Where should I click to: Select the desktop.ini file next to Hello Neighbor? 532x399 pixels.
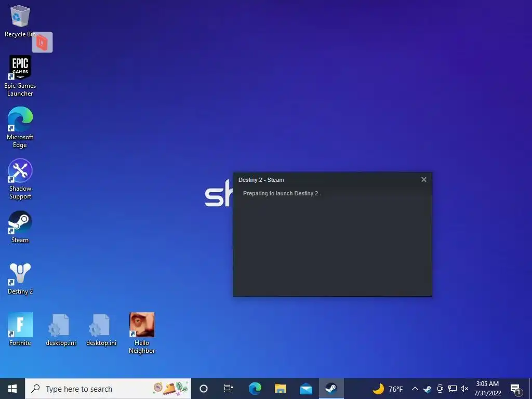[x=101, y=330]
